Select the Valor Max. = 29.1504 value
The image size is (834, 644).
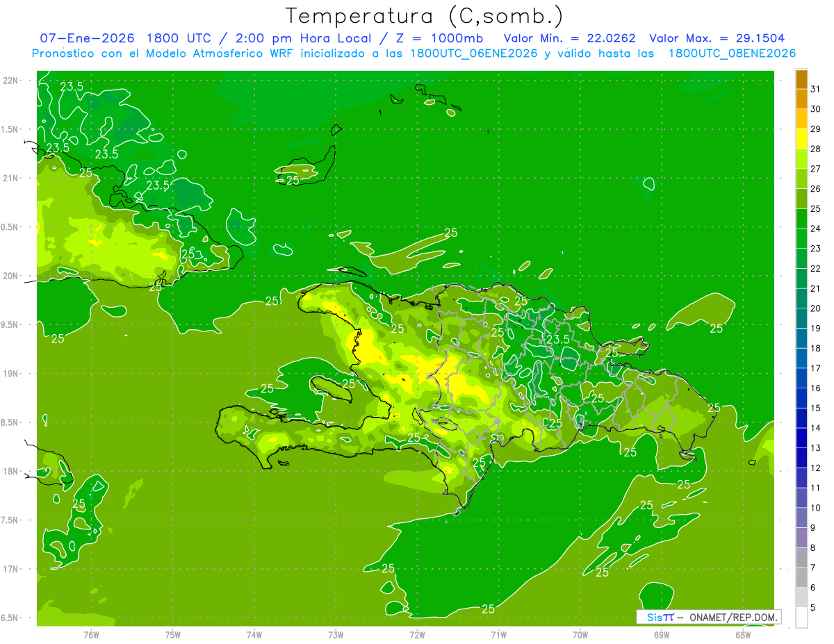coord(717,38)
